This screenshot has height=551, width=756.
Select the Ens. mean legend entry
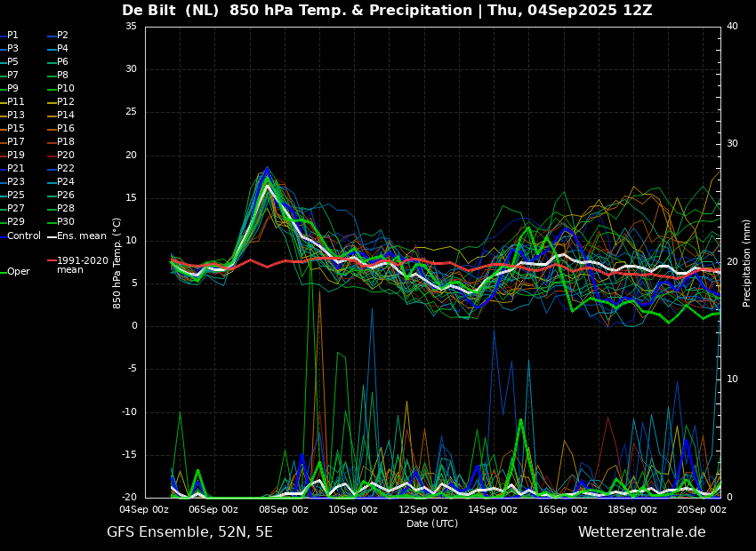76,236
